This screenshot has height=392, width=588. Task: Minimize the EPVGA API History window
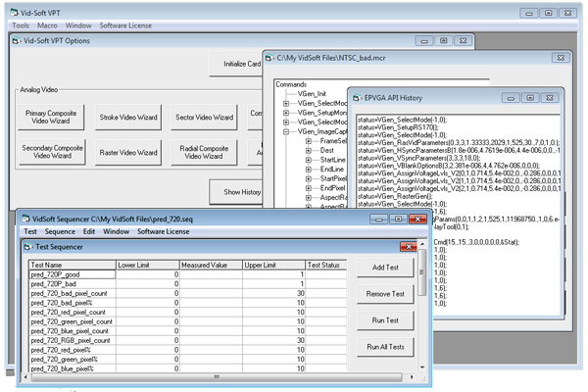511,98
